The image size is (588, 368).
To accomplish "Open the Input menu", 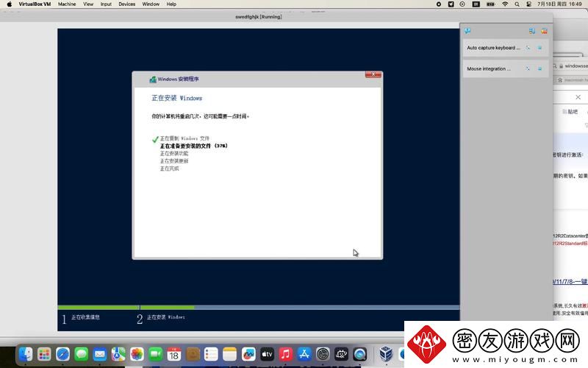I will pos(106,4).
